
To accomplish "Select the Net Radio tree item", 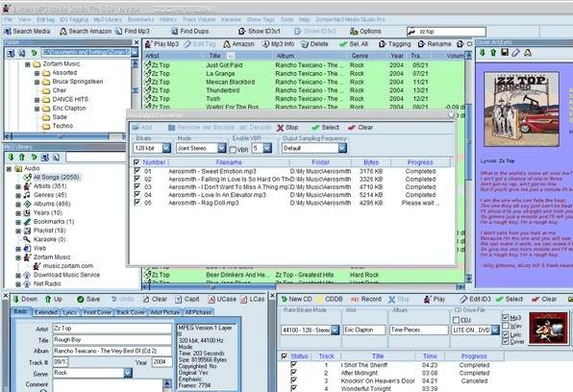I will [47, 283].
